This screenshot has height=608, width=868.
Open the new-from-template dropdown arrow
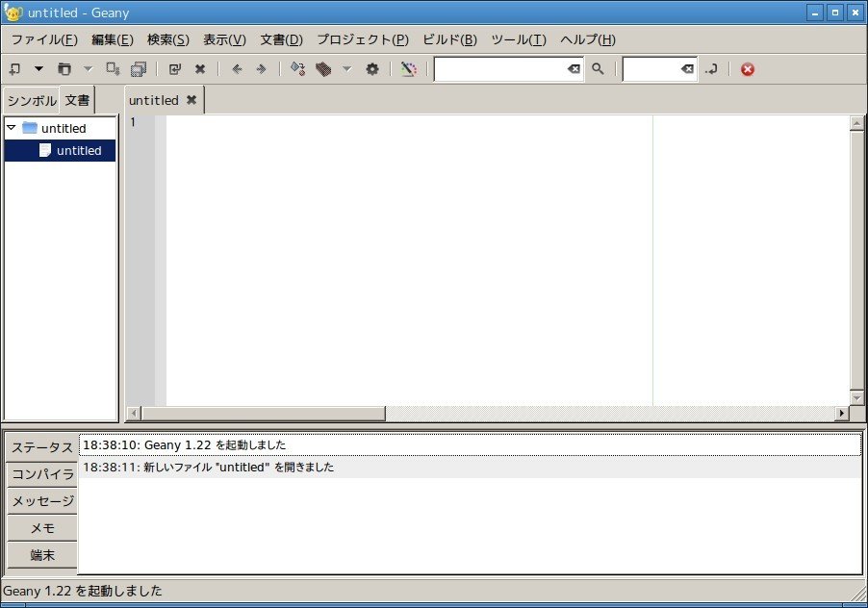click(x=38, y=69)
